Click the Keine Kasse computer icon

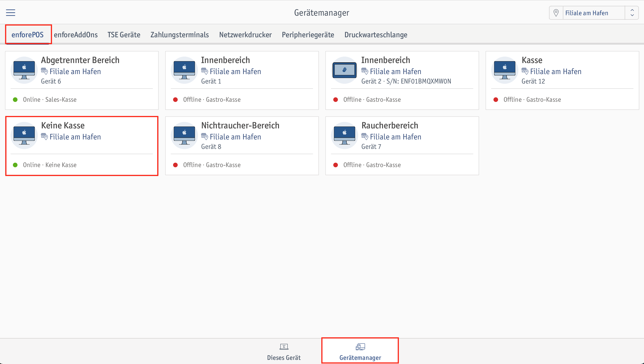coord(24,136)
